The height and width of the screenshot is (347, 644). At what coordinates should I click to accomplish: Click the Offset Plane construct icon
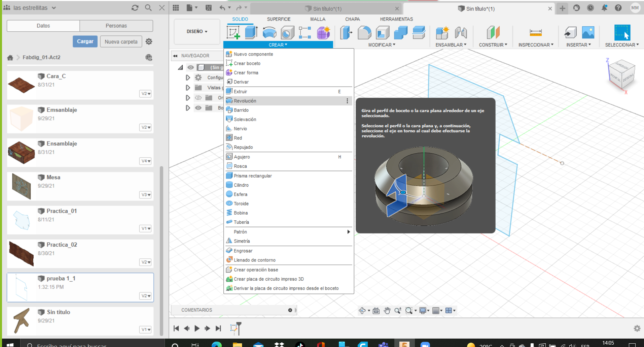pyautogui.click(x=493, y=33)
